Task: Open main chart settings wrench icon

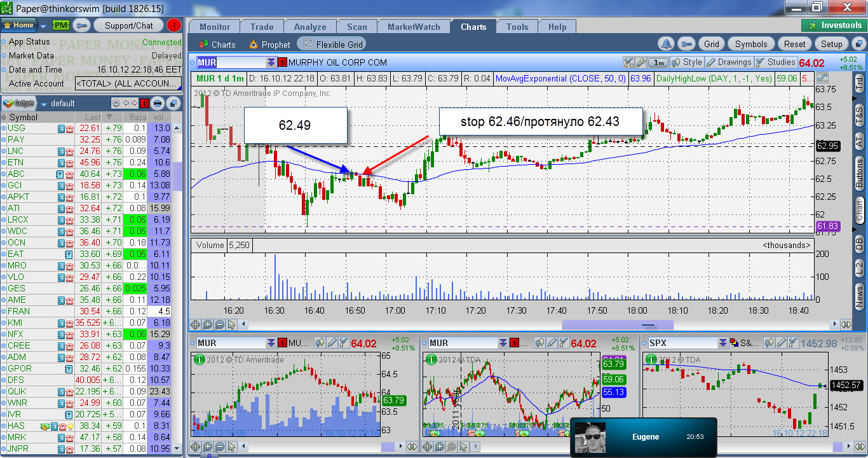Action: (641, 62)
